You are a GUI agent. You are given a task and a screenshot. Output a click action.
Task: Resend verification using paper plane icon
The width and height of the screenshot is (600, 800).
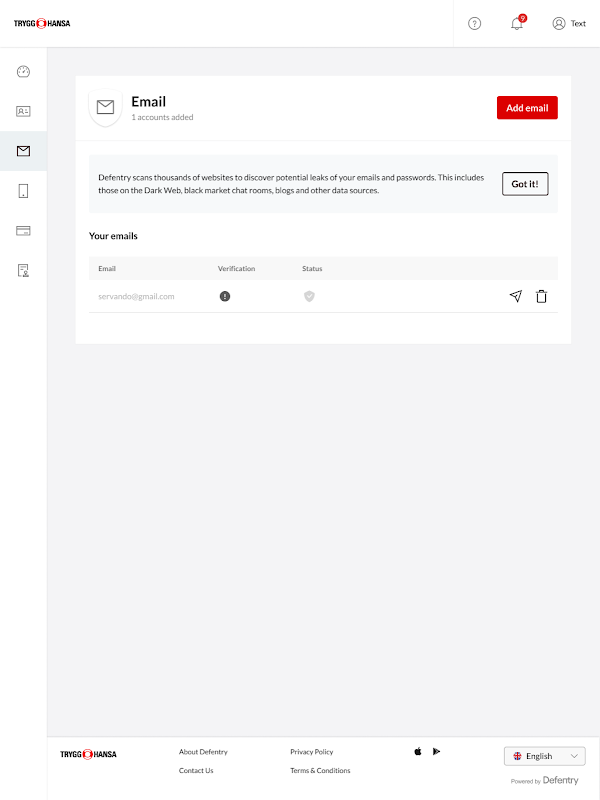516,296
